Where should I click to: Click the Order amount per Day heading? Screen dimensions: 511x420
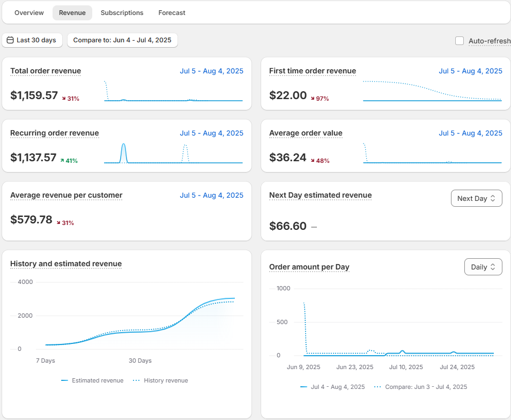tap(309, 267)
